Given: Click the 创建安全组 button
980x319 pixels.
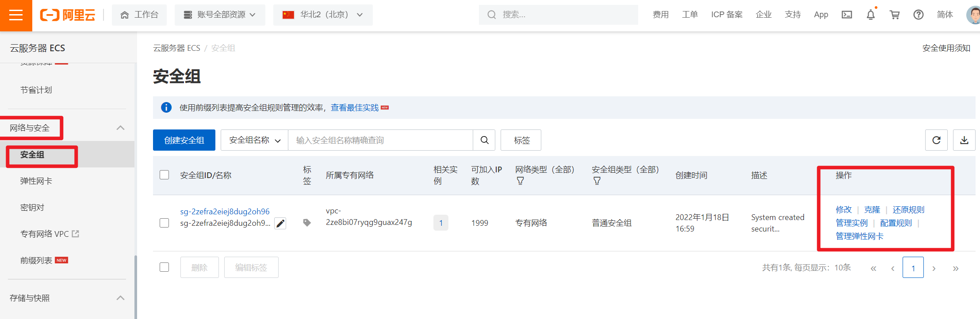Looking at the screenshot, I should [x=184, y=140].
